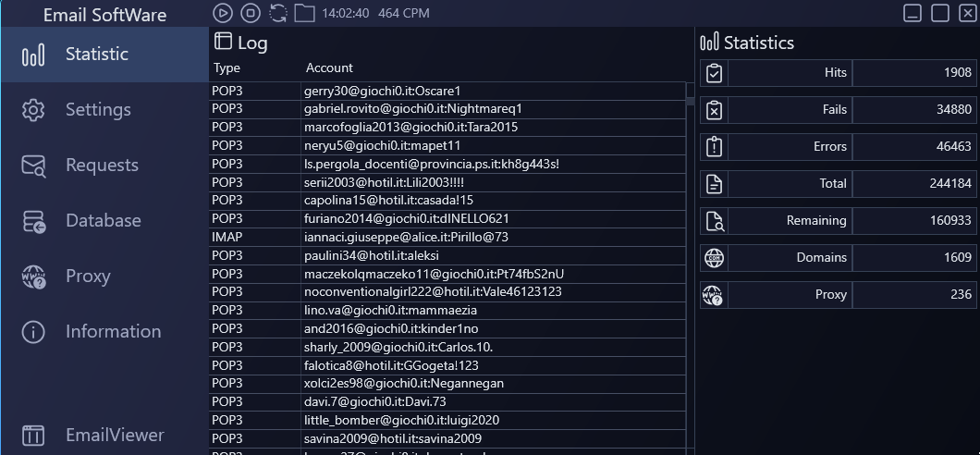980x455 pixels.
Task: Click the Domains globe icon
Action: tap(714, 258)
